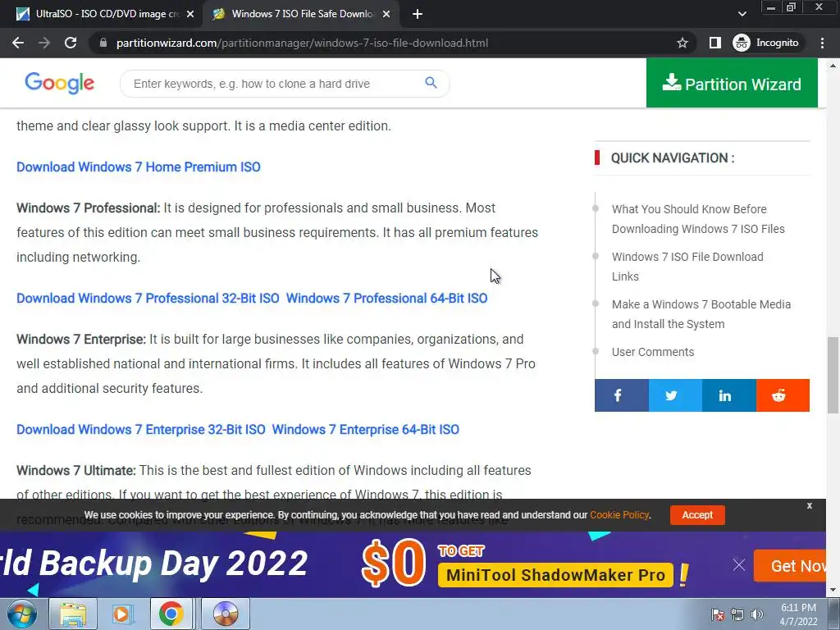
Task: Click the Windows 7 Enterprise: heading text
Action: [x=81, y=339]
